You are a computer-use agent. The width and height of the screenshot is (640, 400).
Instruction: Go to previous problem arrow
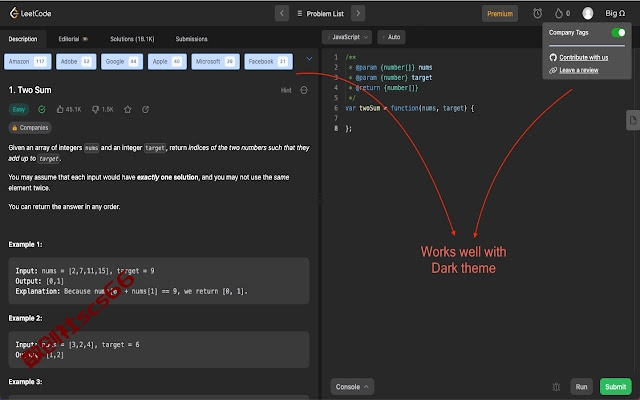pyautogui.click(x=282, y=13)
